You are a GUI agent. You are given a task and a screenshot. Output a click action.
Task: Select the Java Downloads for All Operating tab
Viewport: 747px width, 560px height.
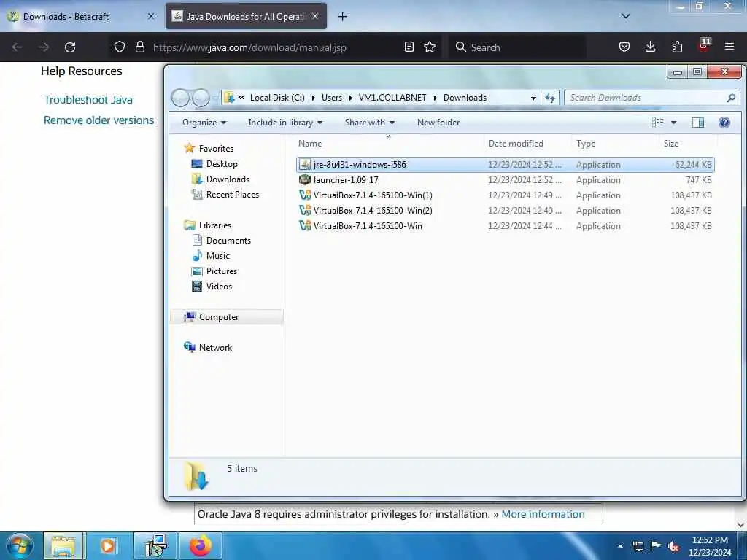click(246, 16)
